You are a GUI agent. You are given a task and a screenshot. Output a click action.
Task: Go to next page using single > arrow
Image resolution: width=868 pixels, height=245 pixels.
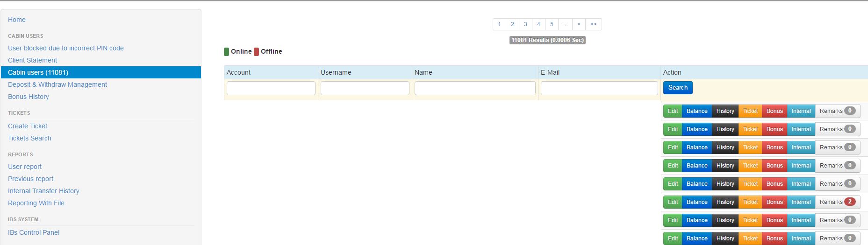tap(579, 24)
